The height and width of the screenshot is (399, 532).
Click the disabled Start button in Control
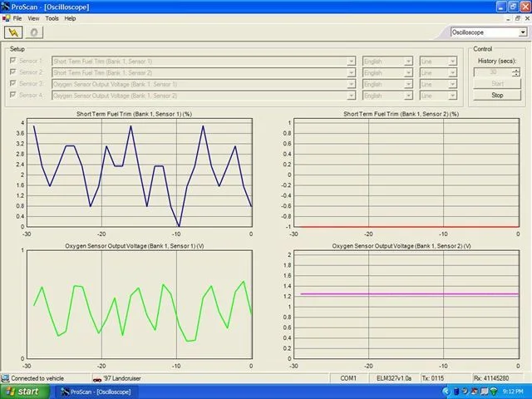[x=497, y=83]
